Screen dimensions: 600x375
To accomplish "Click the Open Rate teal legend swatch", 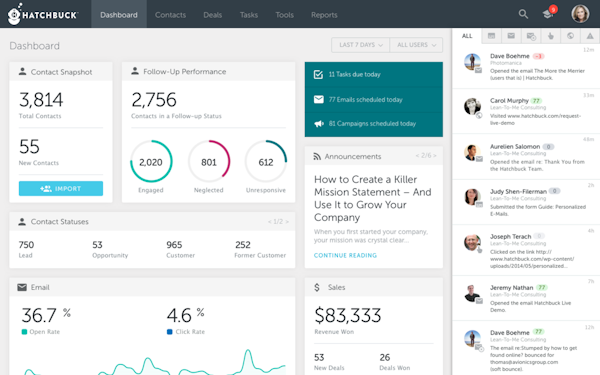I will pyautogui.click(x=24, y=332).
